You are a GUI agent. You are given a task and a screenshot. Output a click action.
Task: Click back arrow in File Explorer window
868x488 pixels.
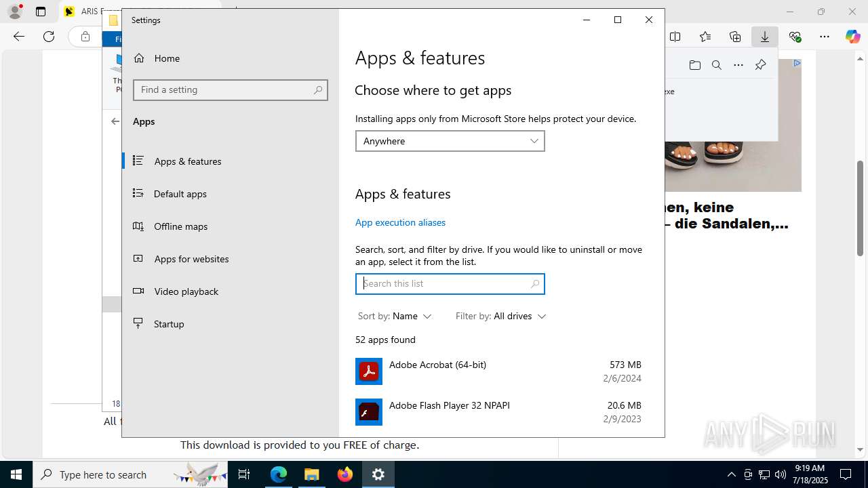point(115,121)
